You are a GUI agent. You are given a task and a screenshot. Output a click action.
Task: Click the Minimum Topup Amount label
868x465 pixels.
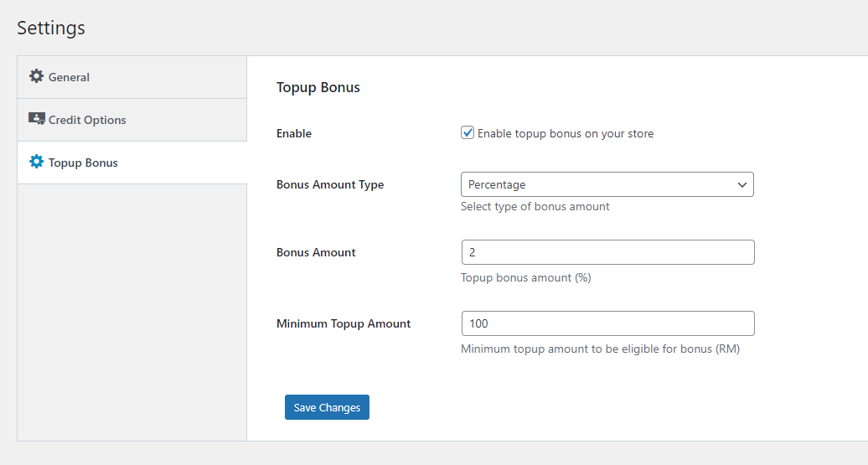pos(344,324)
